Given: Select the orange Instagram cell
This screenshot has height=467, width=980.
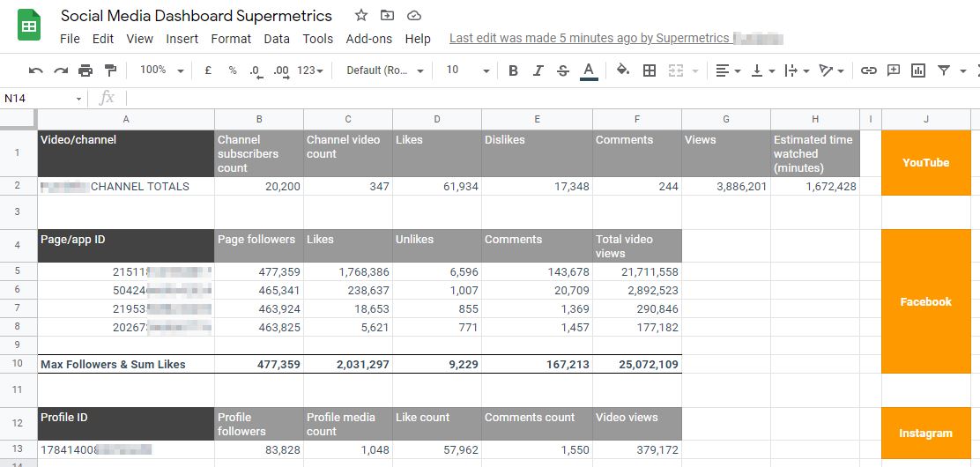Looking at the screenshot, I should coord(926,434).
